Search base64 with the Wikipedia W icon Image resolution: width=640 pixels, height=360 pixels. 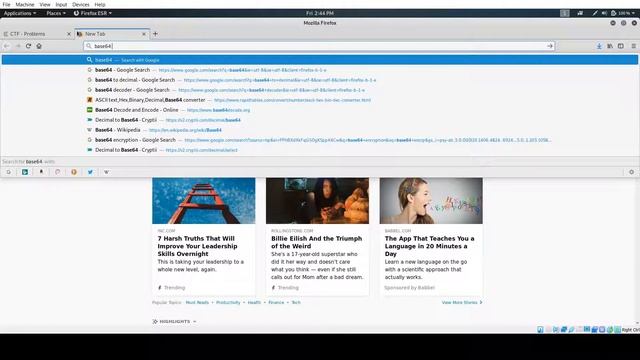pyautogui.click(x=107, y=172)
